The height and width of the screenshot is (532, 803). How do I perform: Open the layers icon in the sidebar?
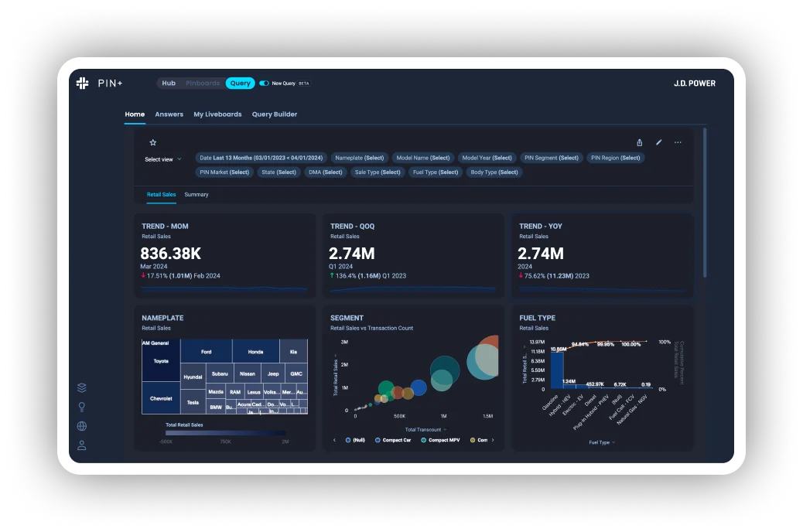tap(82, 387)
